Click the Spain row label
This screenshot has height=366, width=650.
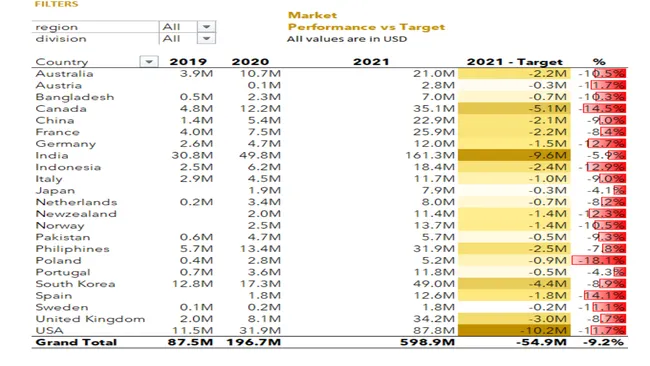click(53, 296)
